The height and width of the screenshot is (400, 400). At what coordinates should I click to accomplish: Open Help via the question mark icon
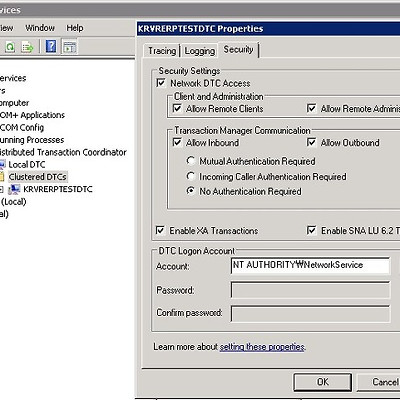(x=51, y=46)
